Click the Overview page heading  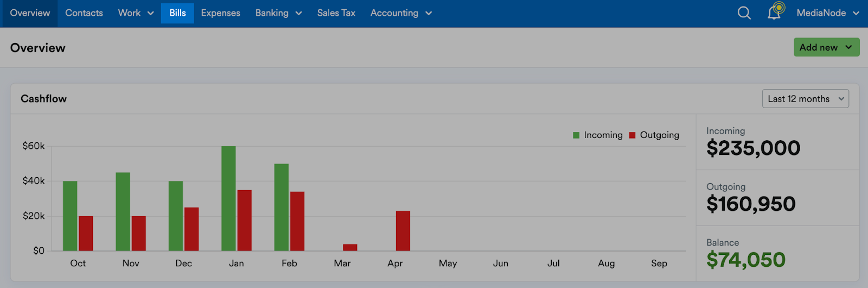[x=37, y=48]
